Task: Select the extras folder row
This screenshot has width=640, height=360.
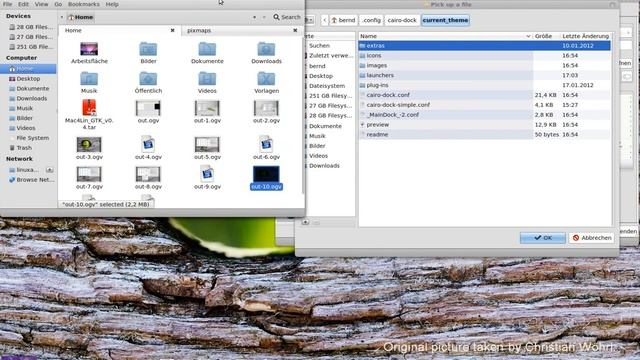Action: click(x=484, y=46)
